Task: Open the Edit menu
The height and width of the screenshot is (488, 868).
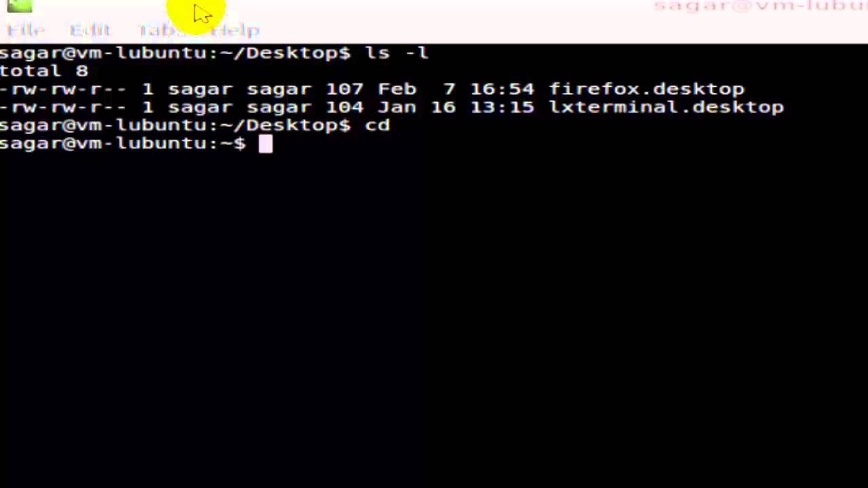Action: [90, 30]
